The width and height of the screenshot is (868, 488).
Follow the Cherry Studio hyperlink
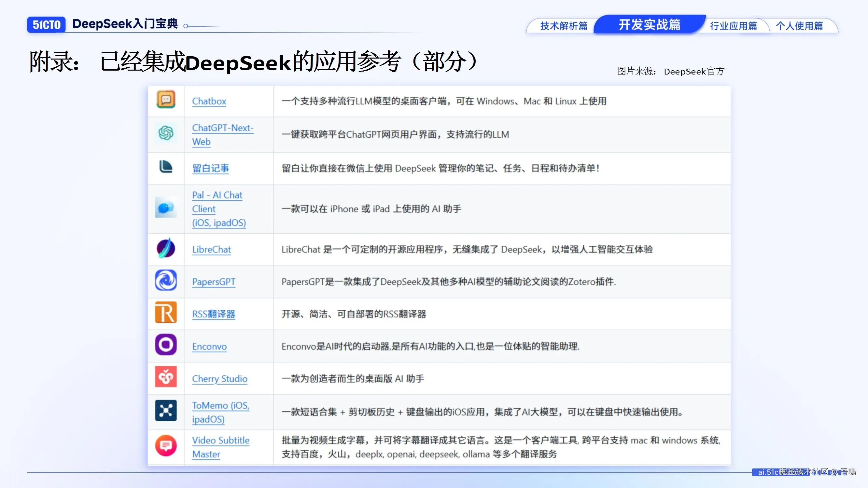pyautogui.click(x=220, y=379)
